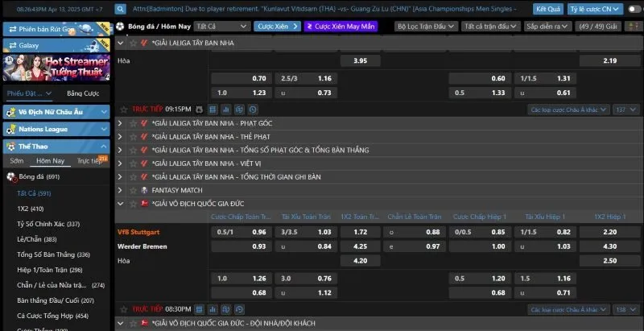Image resolution: width=644 pixels, height=331 pixels.
Task: Click the Kết Quả button
Action: point(548,10)
